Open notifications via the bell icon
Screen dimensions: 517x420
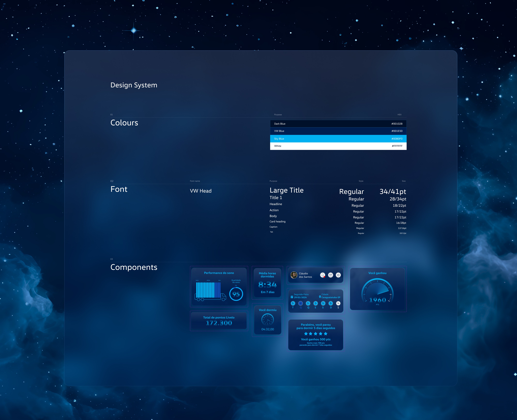(323, 275)
